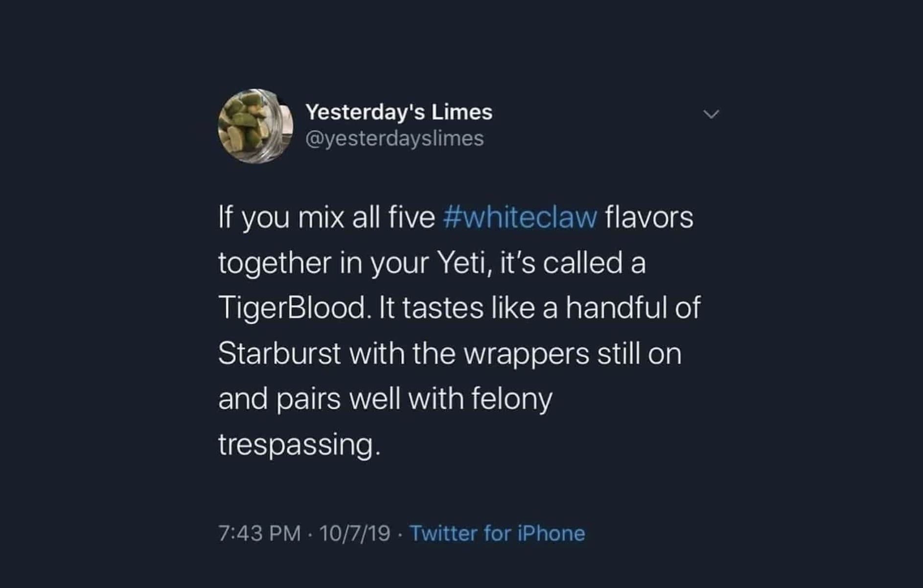Click the display name Yesterday's Limes
Image resolution: width=923 pixels, height=588 pixels.
(x=399, y=112)
